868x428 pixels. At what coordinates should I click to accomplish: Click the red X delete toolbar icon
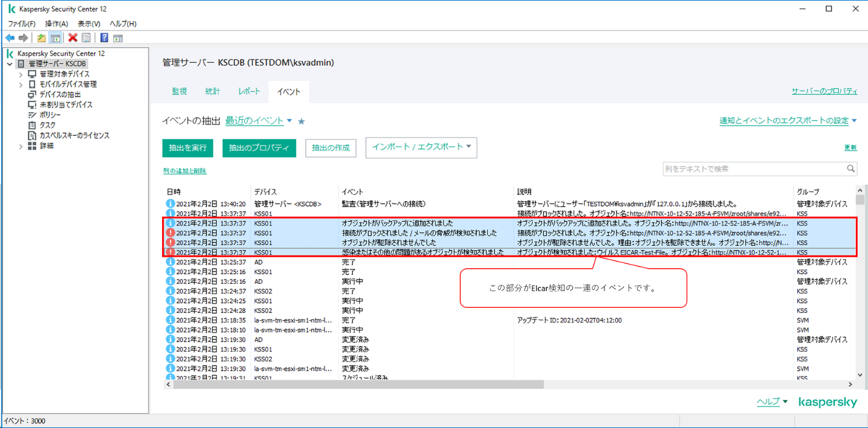[72, 38]
